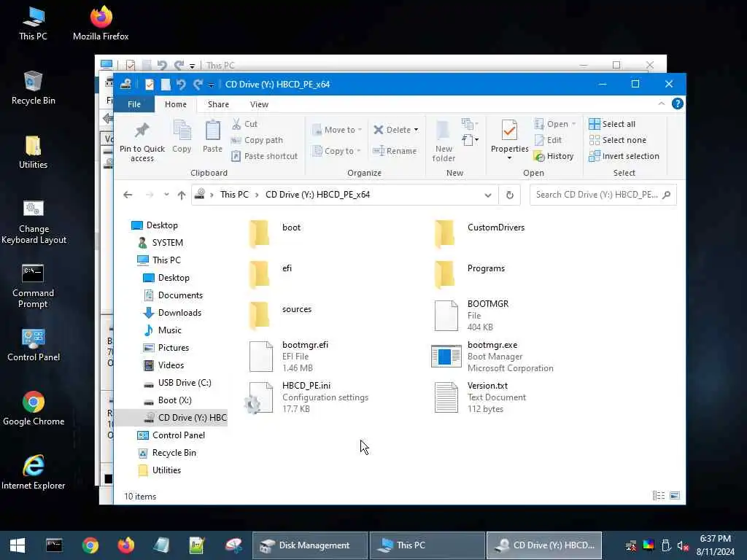Open Change Keyboard Layout desktop icon
Image resolution: width=747 pixels, height=560 pixels.
[x=34, y=222]
